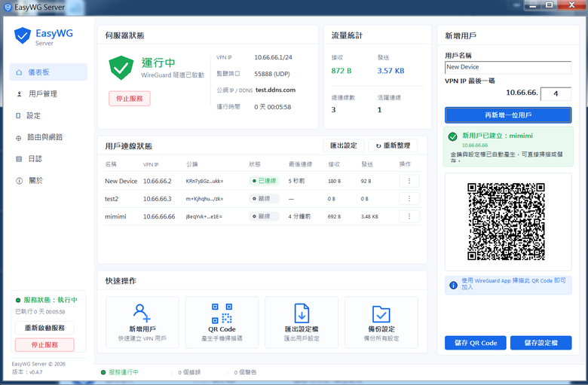Click the 備份設定 quick action card
This screenshot has width=588, height=385.
coord(381,322)
